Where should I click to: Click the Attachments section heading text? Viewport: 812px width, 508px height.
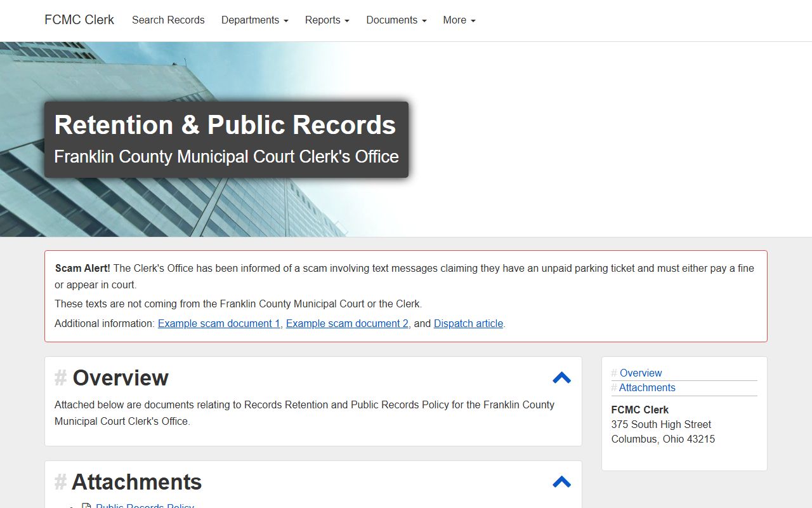coord(136,482)
